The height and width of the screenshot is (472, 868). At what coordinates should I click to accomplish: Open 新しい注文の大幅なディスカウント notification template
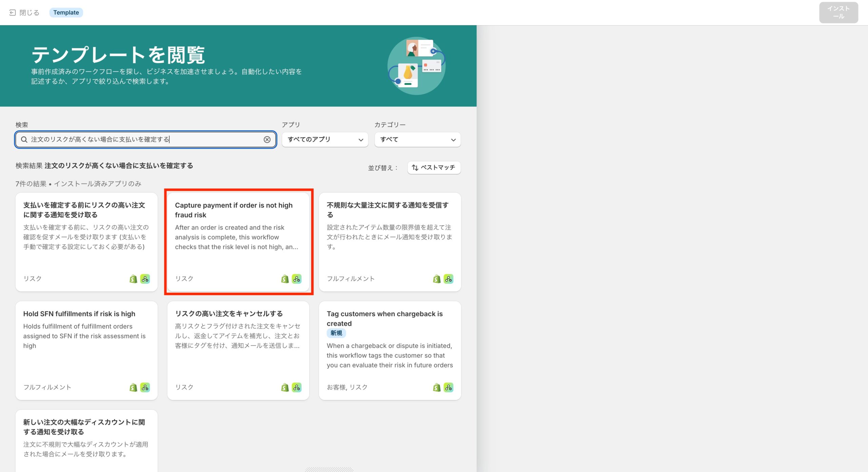tap(86, 438)
